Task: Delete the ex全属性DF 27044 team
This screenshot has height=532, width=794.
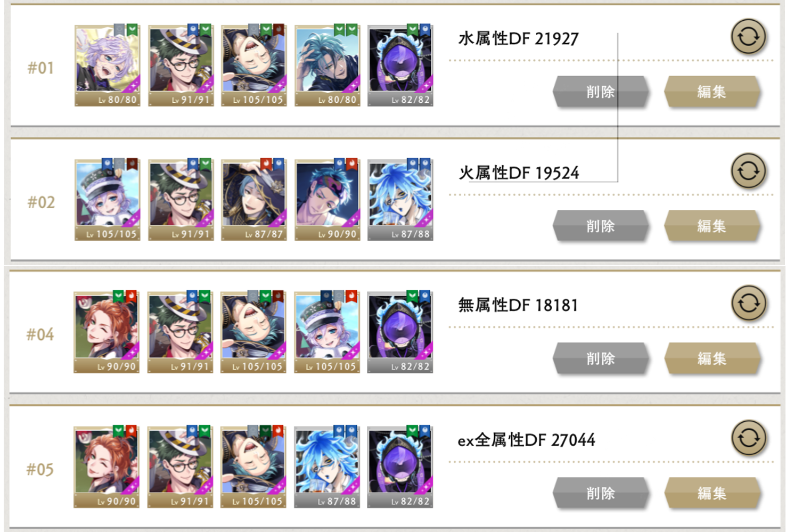Action: (601, 493)
